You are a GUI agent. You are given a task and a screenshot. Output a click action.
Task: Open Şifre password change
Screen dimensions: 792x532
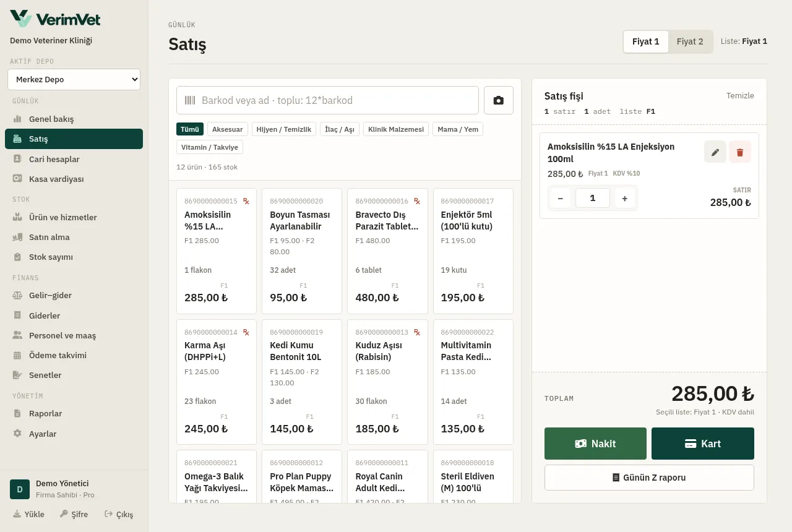pos(74,514)
